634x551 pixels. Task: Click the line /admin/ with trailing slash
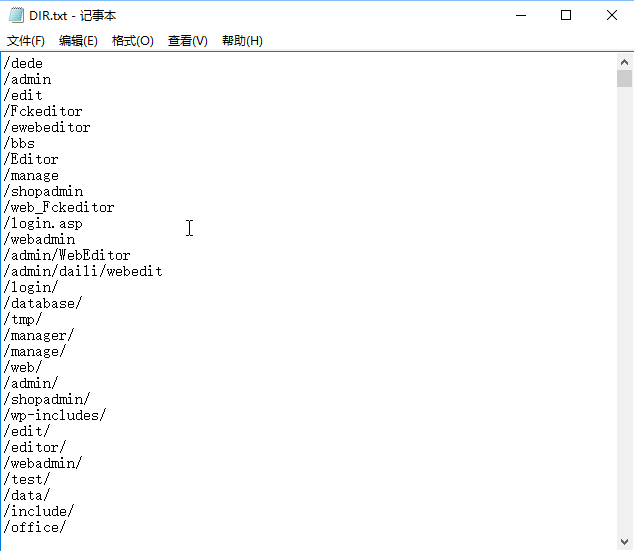[x=31, y=384]
